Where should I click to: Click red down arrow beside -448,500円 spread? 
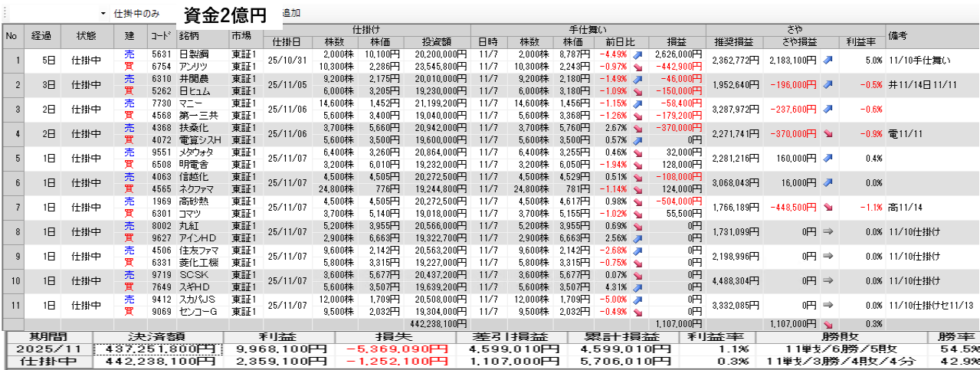tap(828, 207)
